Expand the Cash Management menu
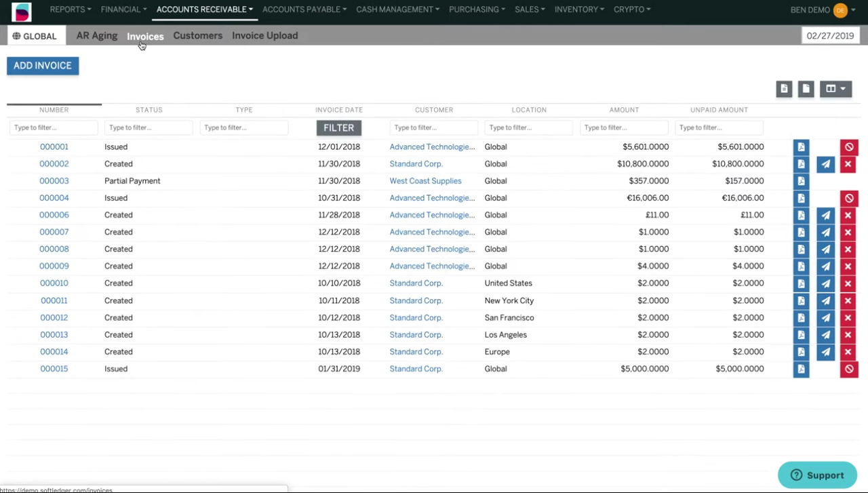868x493 pixels. (x=397, y=9)
